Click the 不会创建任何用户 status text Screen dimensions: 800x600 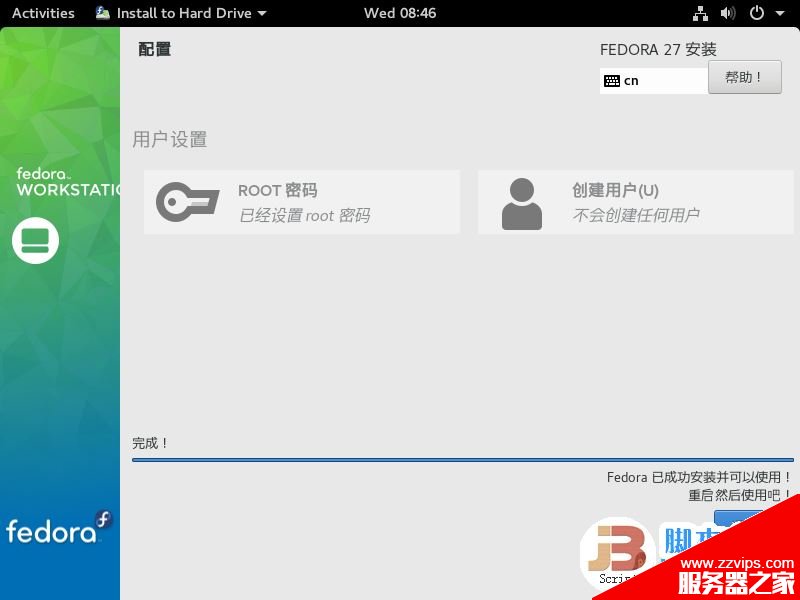[x=636, y=215]
